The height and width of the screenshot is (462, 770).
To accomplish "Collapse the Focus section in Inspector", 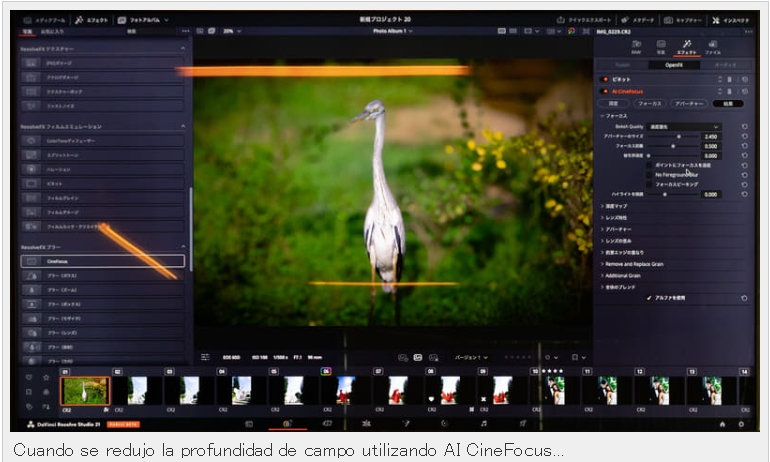I will 614,116.
